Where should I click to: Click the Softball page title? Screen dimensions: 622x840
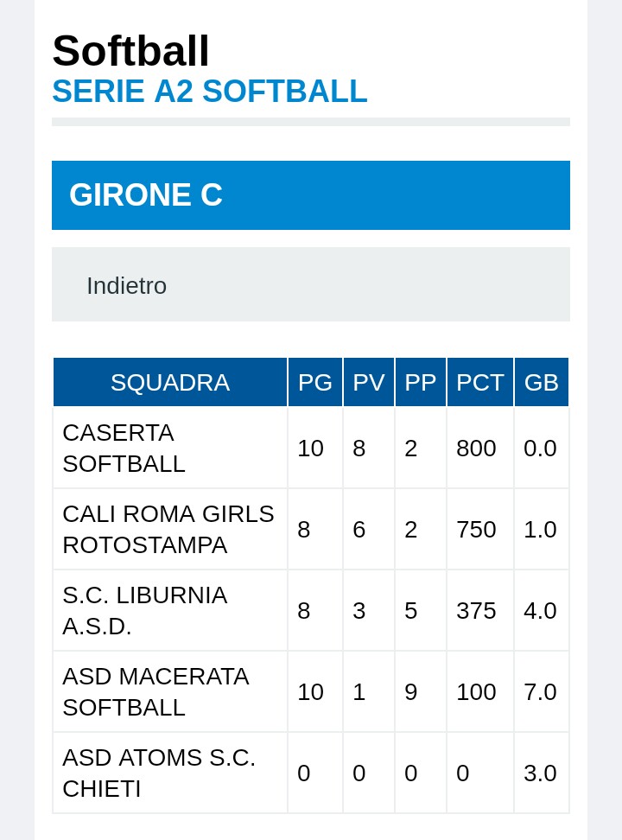pyautogui.click(x=130, y=51)
